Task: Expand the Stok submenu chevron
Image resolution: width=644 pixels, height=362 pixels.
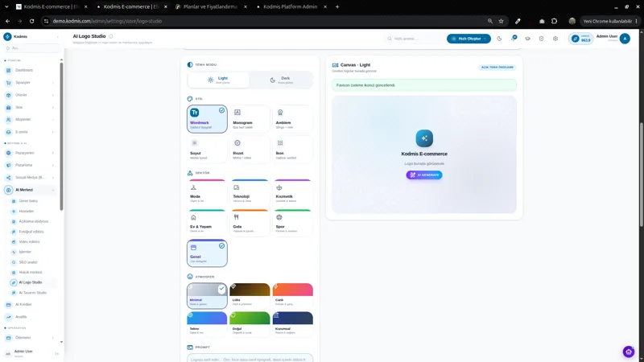Action: coord(53,107)
